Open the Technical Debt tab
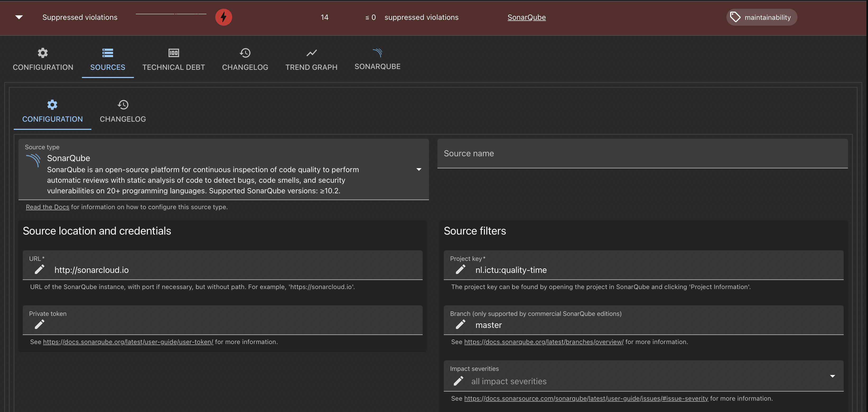This screenshot has height=412, width=868. [174, 59]
